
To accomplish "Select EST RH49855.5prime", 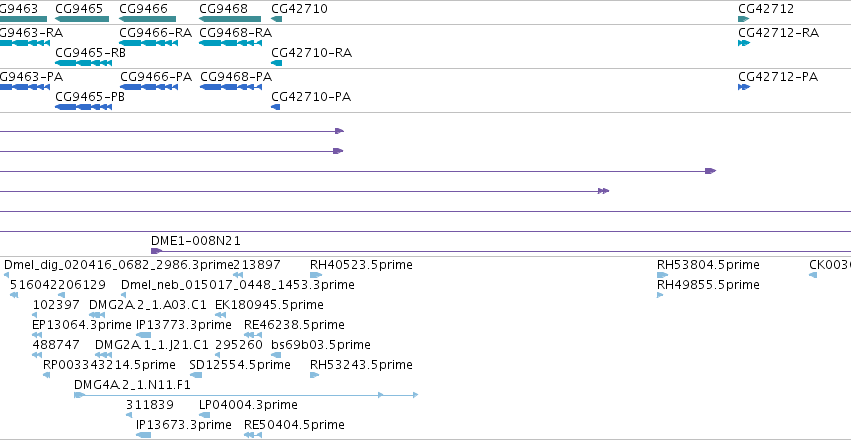I will pos(660,295).
